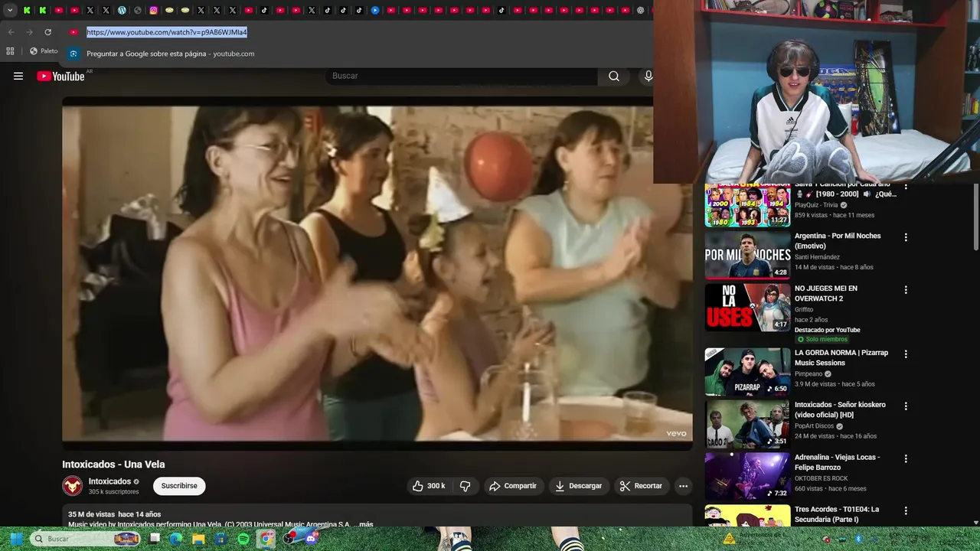Click the 35 M de vistas text
Viewport: 980px width, 551px height.
tap(91, 514)
